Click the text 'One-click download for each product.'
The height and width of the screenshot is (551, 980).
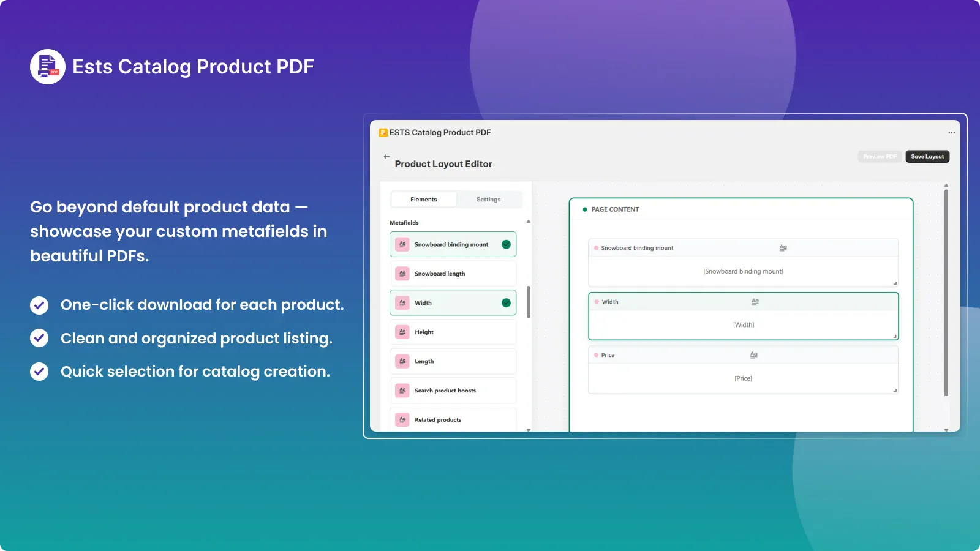tap(202, 305)
